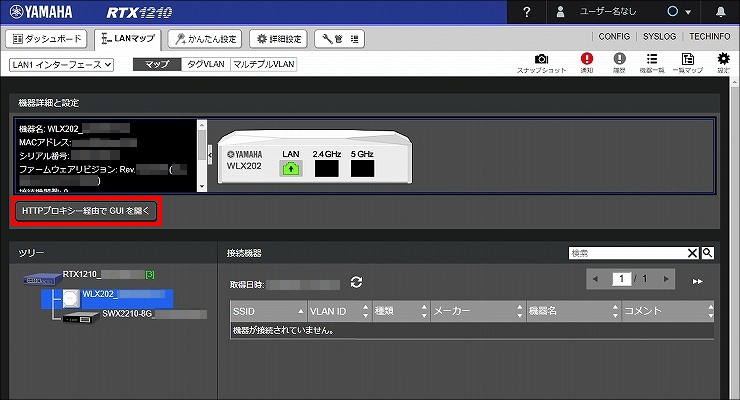Open the ダッシュボード tab

pos(46,39)
